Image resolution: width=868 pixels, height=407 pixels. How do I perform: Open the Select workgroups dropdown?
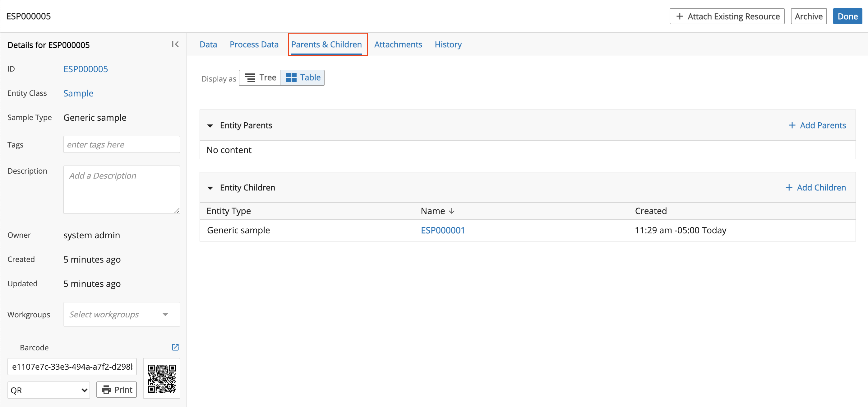click(x=122, y=314)
